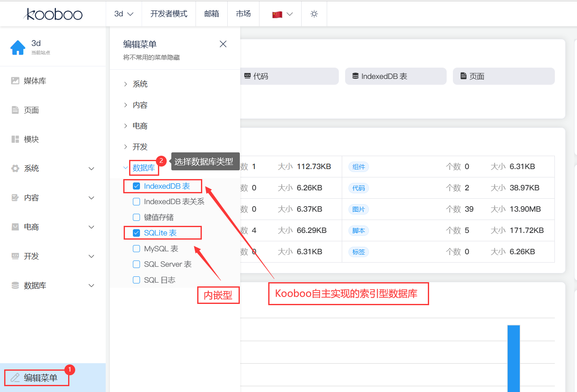Viewport: 577px width, 392px height.
Task: Click the page icon next to 页面 in sidebar
Action: click(x=15, y=110)
